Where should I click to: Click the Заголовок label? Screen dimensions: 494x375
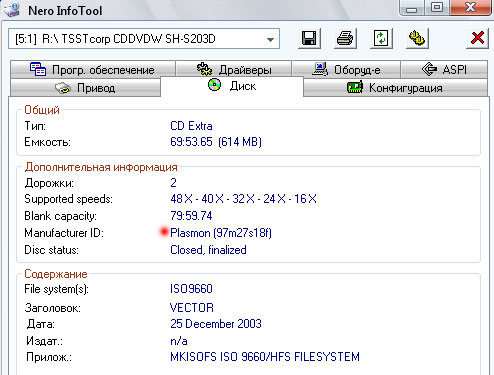[53, 308]
